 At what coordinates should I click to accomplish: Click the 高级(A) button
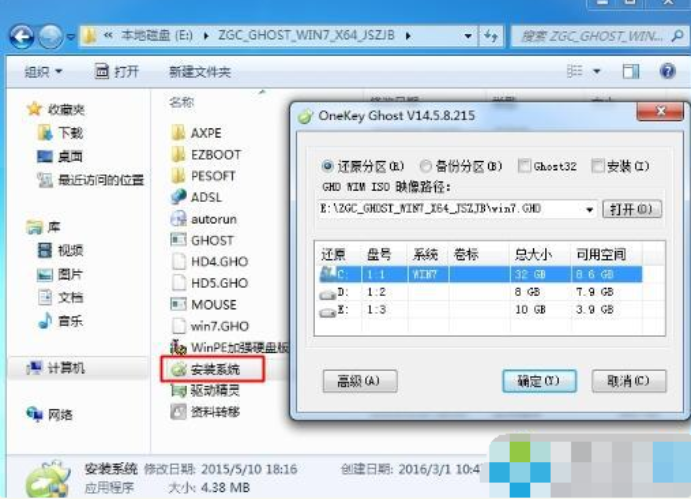click(x=360, y=381)
